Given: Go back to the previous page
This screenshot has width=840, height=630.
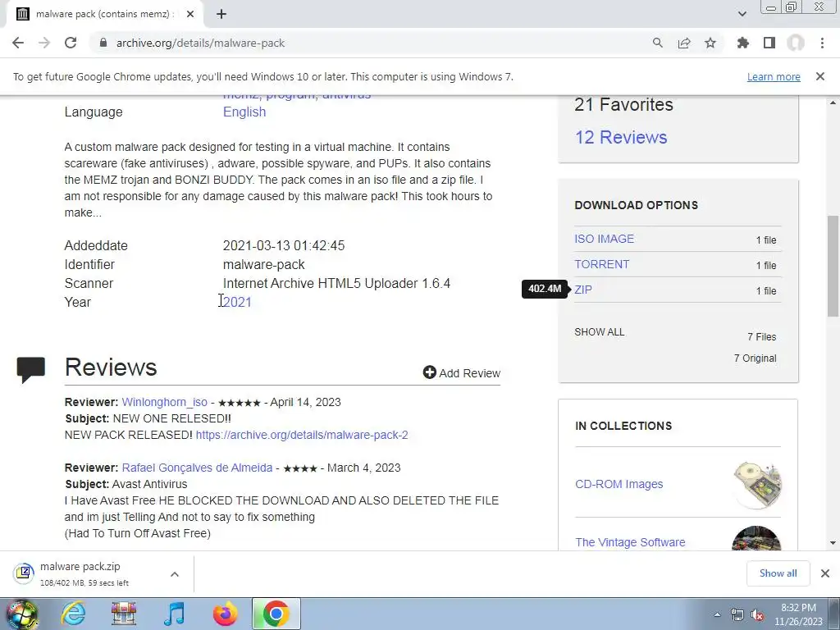Looking at the screenshot, I should [x=18, y=43].
